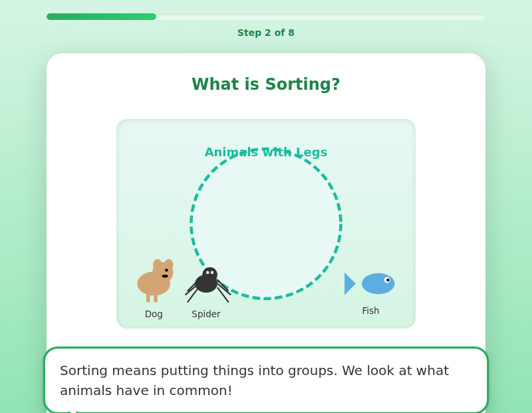532x413 pixels.
Task: Click the fish's blue tail fin
Action: tap(348, 283)
